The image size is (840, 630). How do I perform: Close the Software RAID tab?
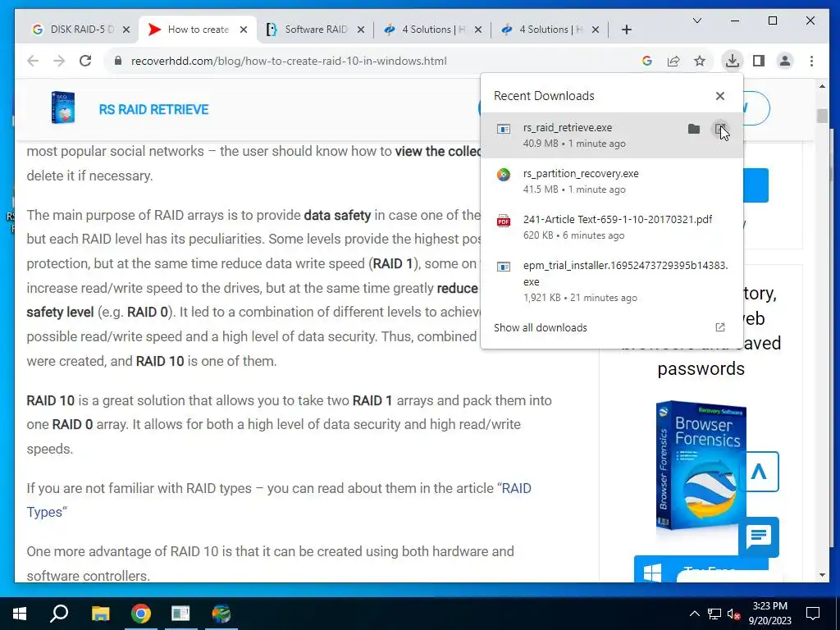pyautogui.click(x=361, y=30)
